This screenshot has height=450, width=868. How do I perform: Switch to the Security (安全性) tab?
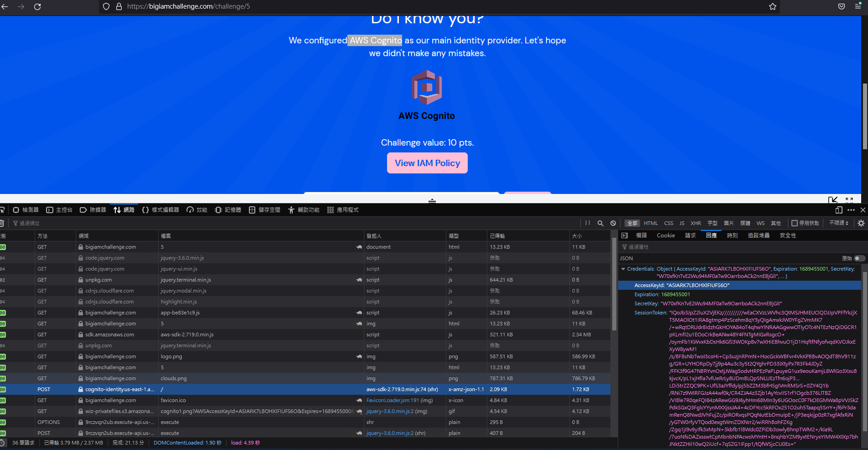pyautogui.click(x=788, y=235)
